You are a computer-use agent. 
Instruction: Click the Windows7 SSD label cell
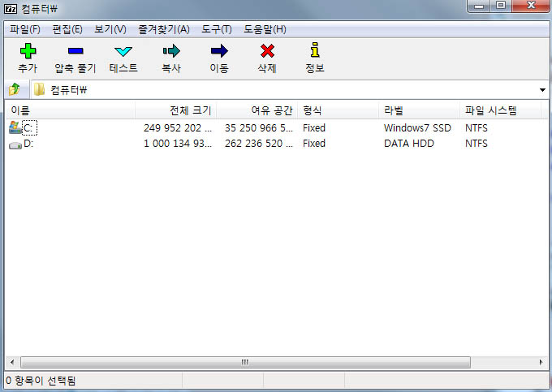[x=417, y=128]
